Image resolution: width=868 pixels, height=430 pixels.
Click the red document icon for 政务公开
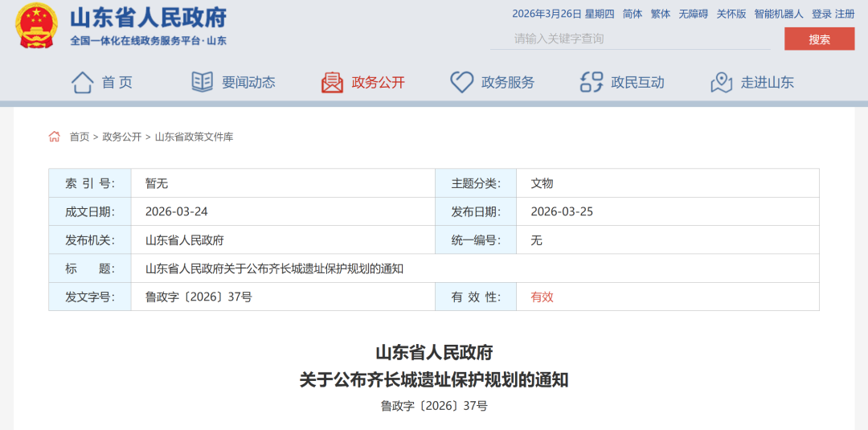pos(332,82)
